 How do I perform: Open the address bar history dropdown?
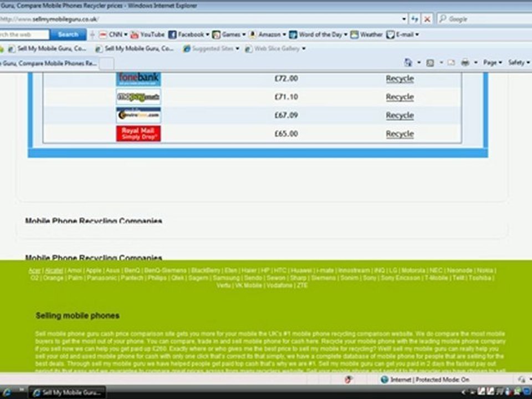(x=404, y=19)
